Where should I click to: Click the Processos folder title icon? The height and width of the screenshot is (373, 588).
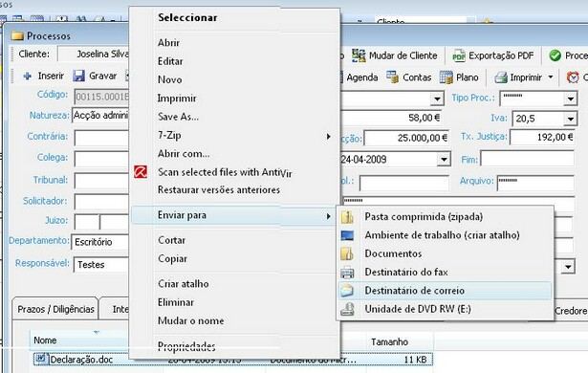tap(17, 36)
